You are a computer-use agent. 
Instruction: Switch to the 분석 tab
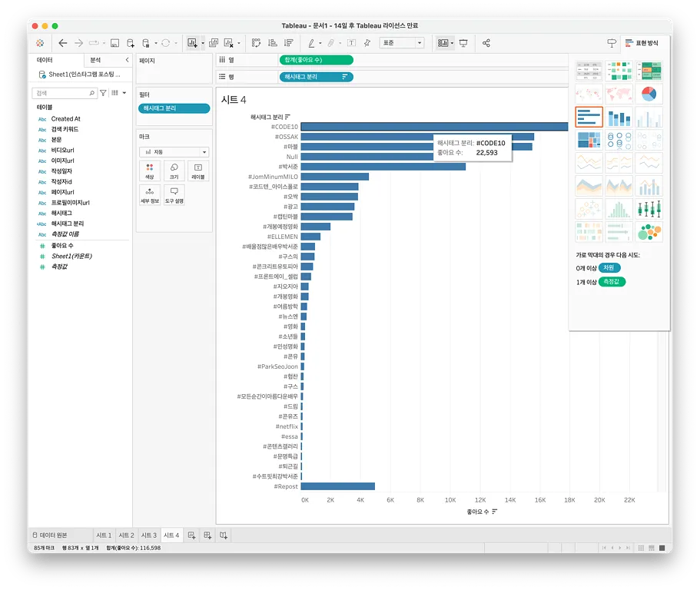tap(95, 60)
